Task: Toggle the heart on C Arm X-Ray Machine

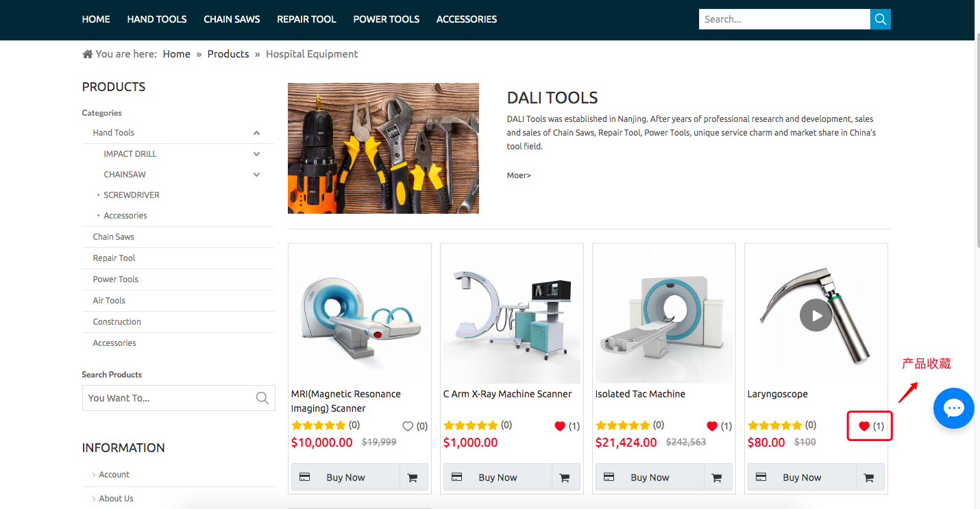Action: tap(560, 426)
